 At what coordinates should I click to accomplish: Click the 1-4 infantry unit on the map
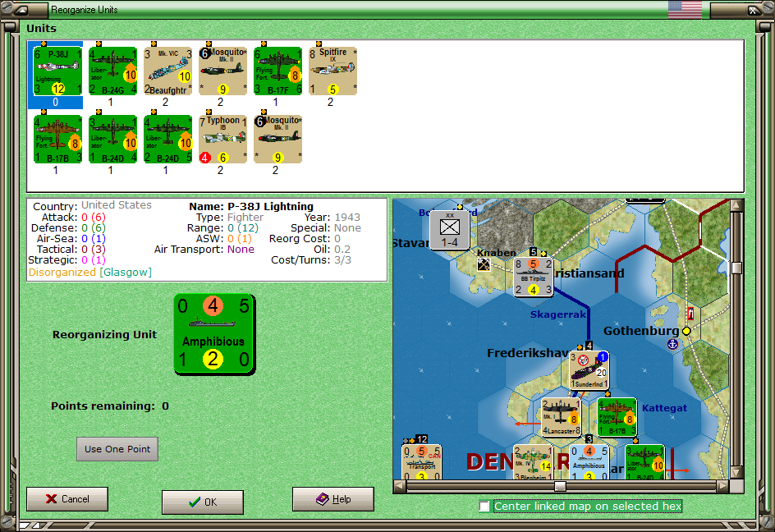[449, 230]
